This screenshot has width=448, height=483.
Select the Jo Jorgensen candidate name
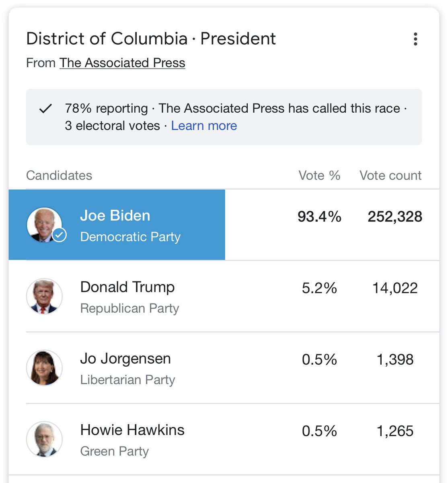tap(125, 359)
